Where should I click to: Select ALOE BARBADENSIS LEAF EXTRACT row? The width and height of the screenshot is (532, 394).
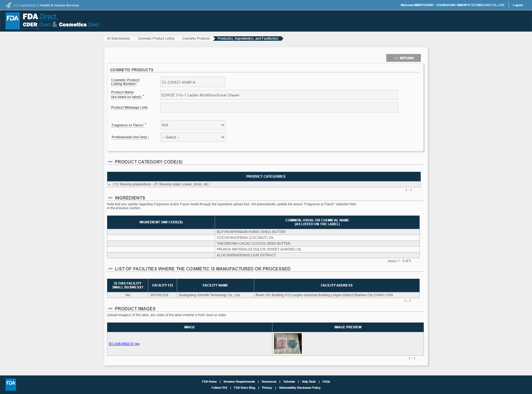(263, 255)
